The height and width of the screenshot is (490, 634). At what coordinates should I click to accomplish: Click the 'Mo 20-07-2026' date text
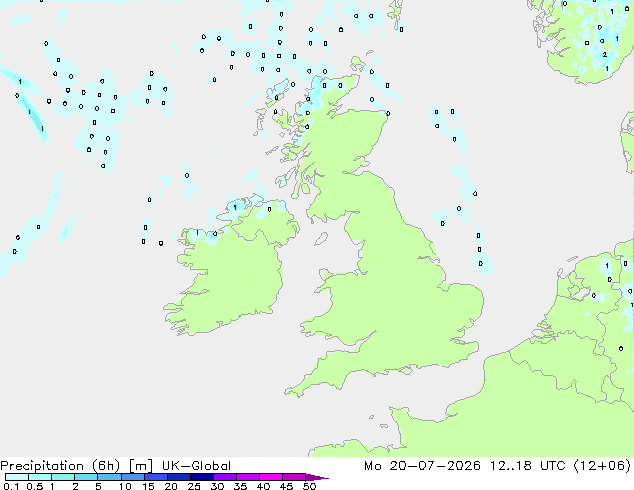click(x=423, y=466)
